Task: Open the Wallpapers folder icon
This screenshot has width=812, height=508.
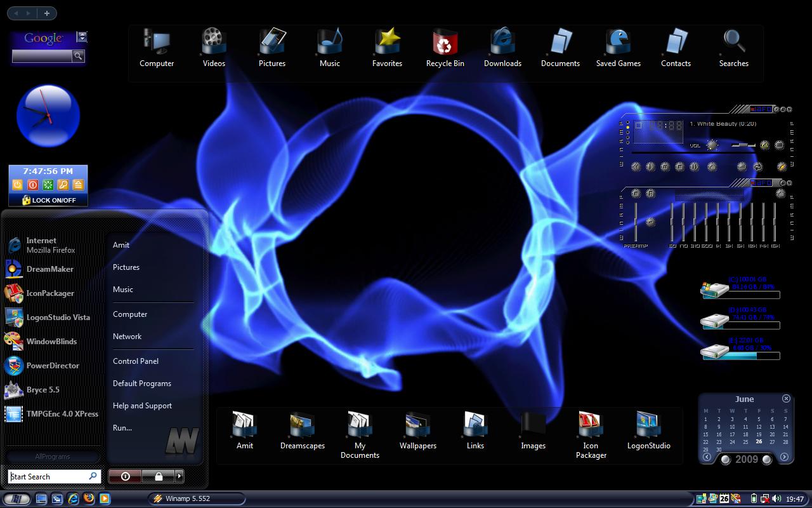Action: click(x=418, y=431)
